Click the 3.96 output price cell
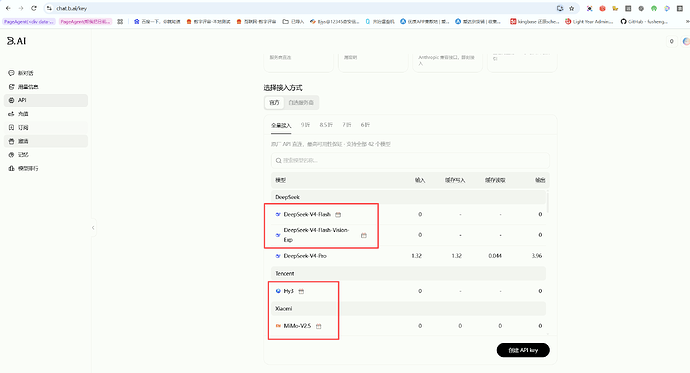Viewport: 690px width, 373px height. pyautogui.click(x=536, y=256)
